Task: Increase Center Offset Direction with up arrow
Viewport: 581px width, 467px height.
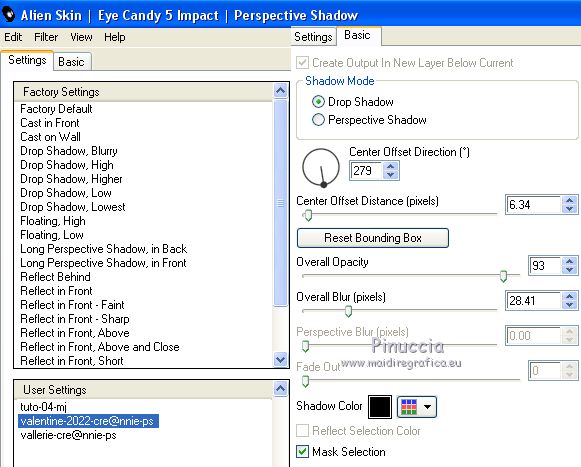Action: (x=391, y=166)
